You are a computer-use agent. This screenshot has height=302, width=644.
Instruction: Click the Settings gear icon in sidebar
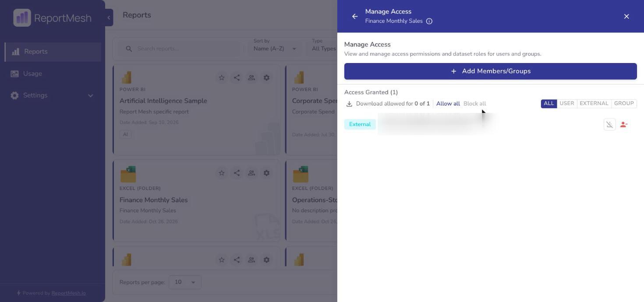click(x=15, y=95)
